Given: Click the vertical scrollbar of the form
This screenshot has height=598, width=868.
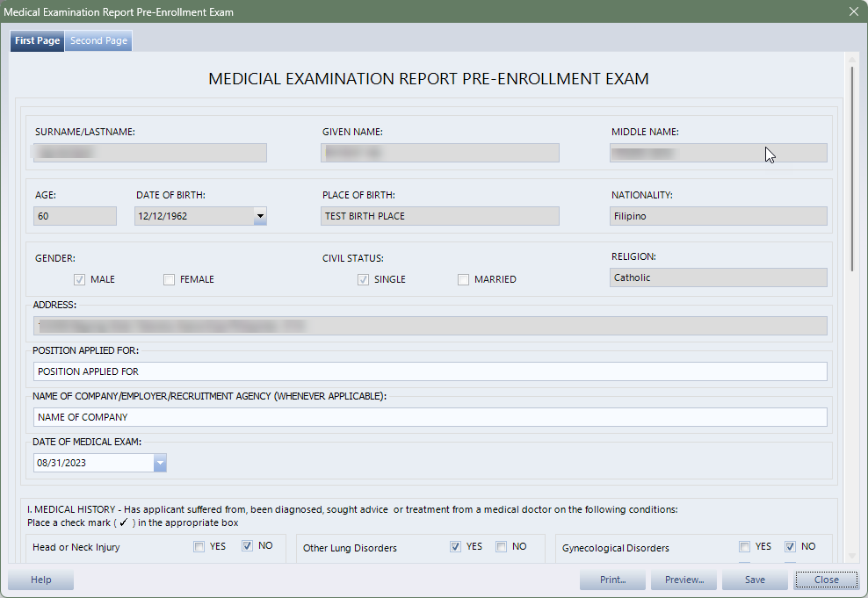Looking at the screenshot, I should point(850,167).
